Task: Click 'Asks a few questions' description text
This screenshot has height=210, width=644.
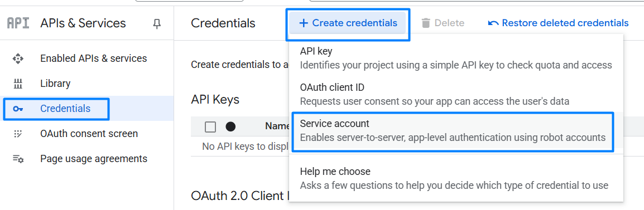Action: 454,185
